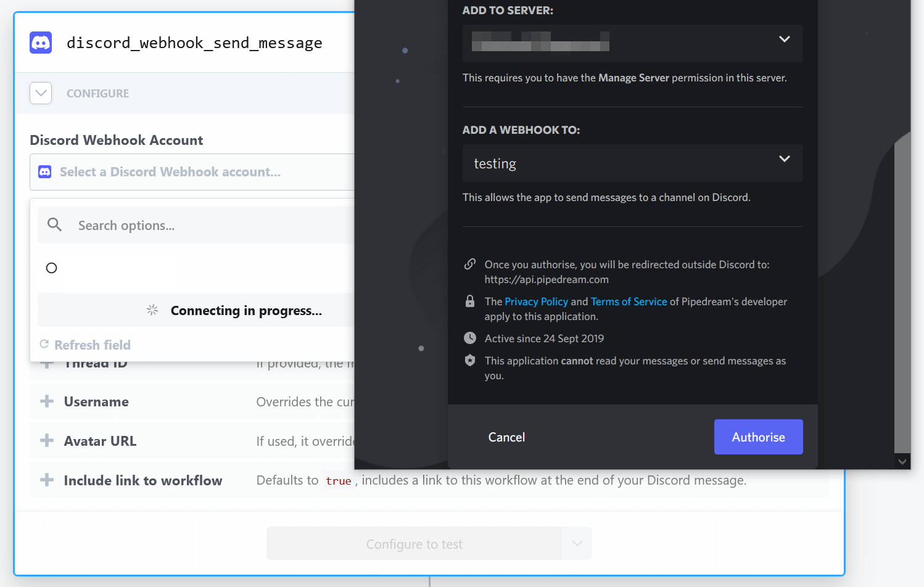924x587 pixels.
Task: Click the lock icon near the Privacy Policy text
Action: click(x=470, y=301)
